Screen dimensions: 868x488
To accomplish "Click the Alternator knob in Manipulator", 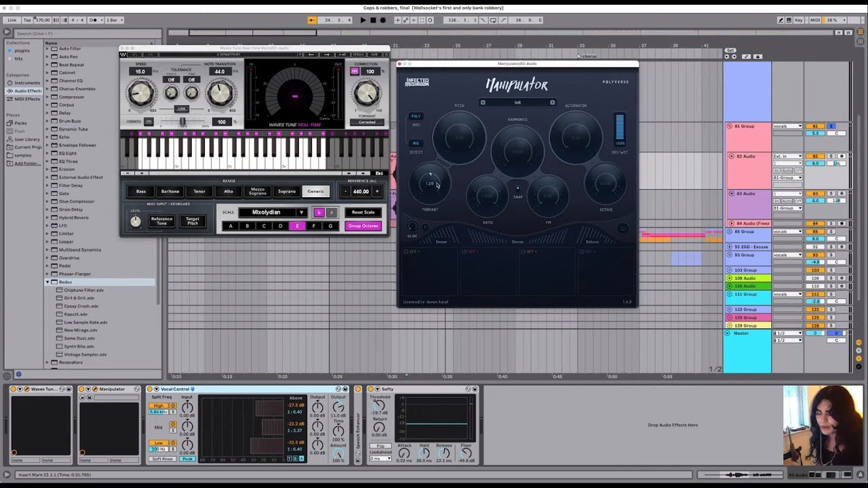I will (x=576, y=138).
